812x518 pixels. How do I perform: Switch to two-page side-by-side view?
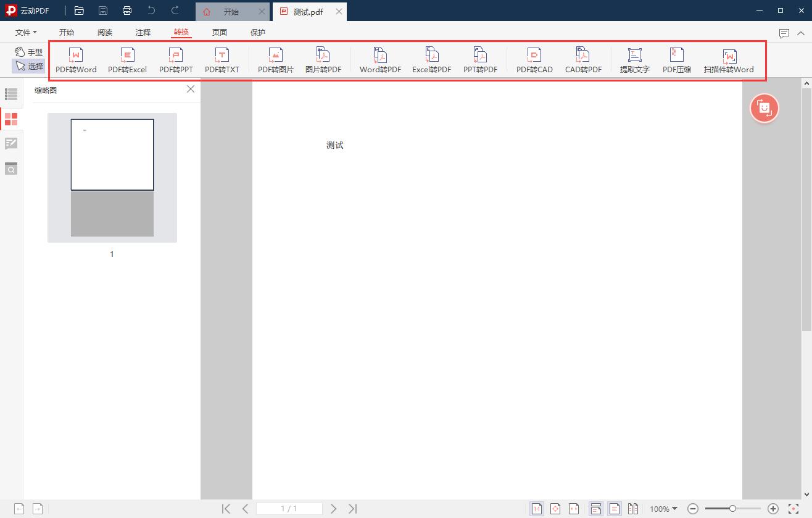[633, 509]
